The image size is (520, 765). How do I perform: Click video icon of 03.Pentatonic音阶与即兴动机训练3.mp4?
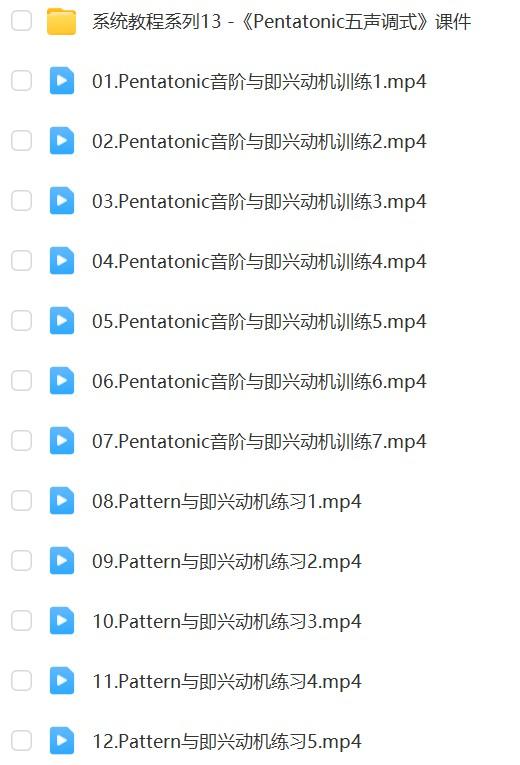[x=62, y=201]
